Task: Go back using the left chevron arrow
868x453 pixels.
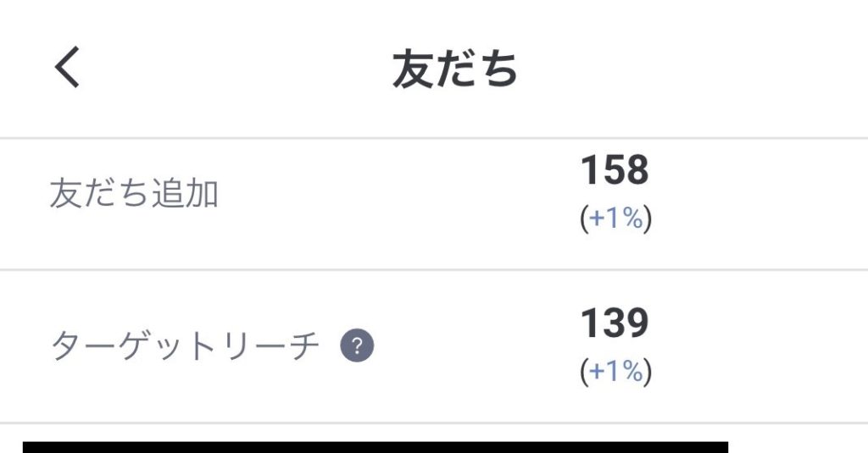Action: (x=67, y=67)
